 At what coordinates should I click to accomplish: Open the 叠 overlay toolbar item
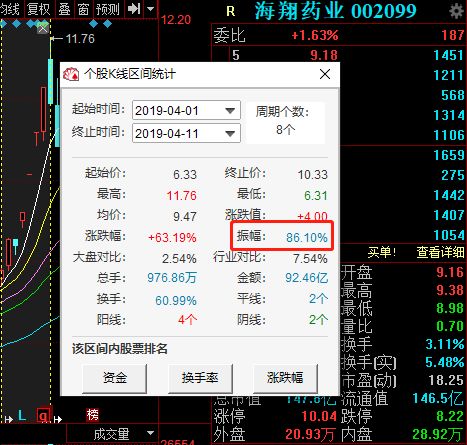[x=65, y=9]
